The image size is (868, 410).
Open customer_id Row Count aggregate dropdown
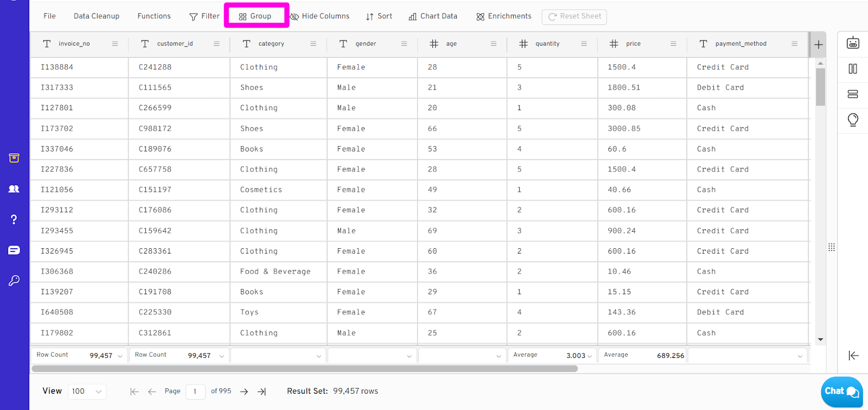[x=221, y=356]
